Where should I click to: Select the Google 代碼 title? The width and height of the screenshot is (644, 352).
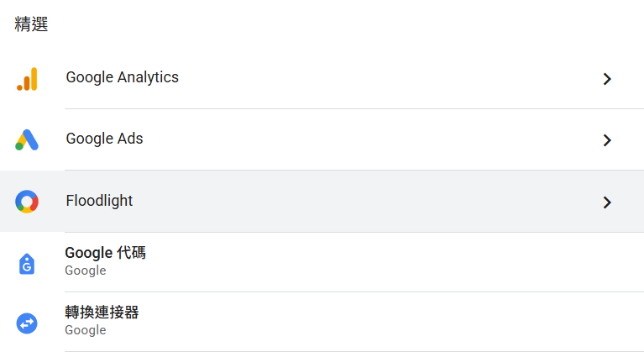tap(105, 253)
